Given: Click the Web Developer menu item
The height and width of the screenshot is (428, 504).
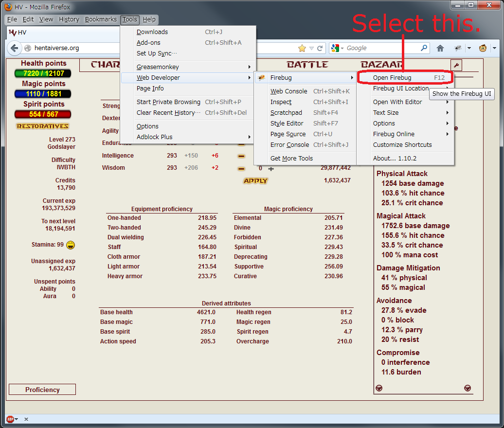Looking at the screenshot, I should coord(188,78).
